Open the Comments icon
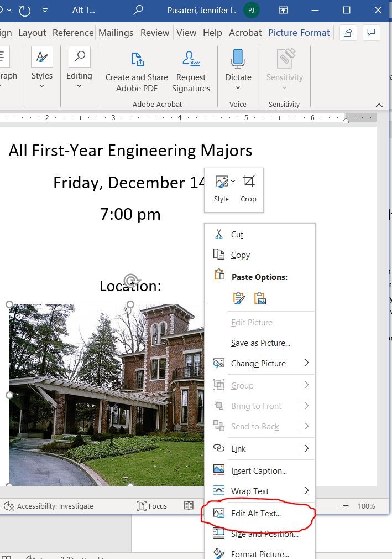Image resolution: width=392 pixels, height=559 pixels. point(372,33)
